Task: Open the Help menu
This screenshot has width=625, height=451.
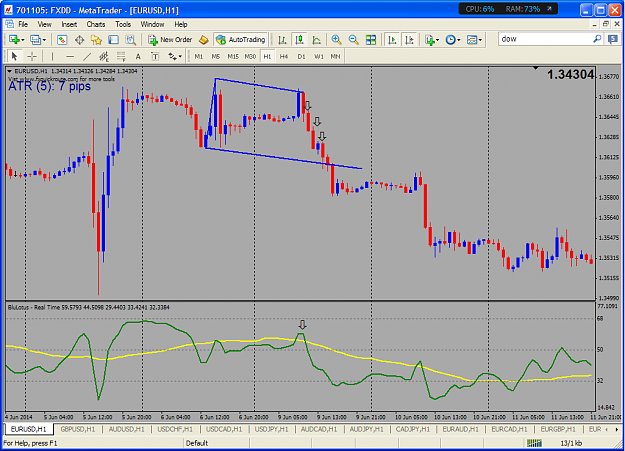Action: (x=181, y=24)
